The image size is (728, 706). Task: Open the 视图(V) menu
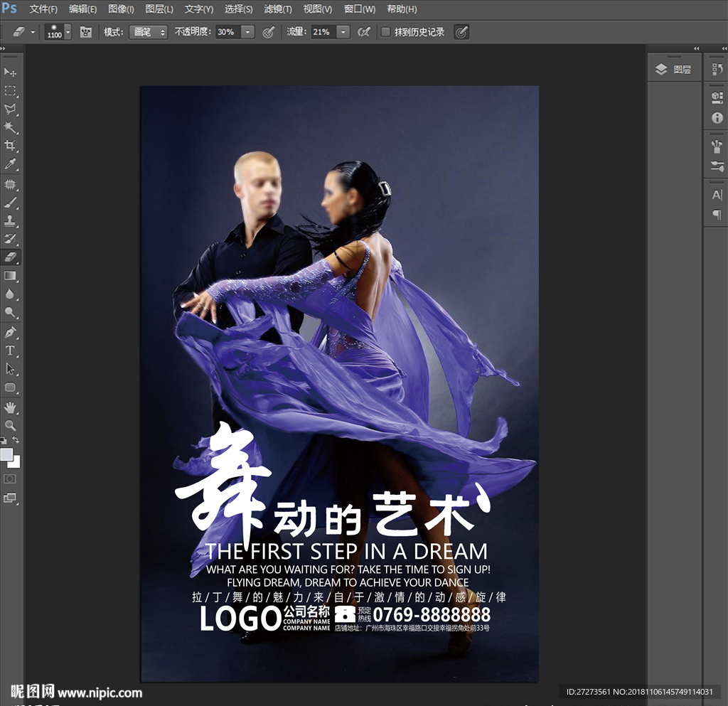click(318, 9)
